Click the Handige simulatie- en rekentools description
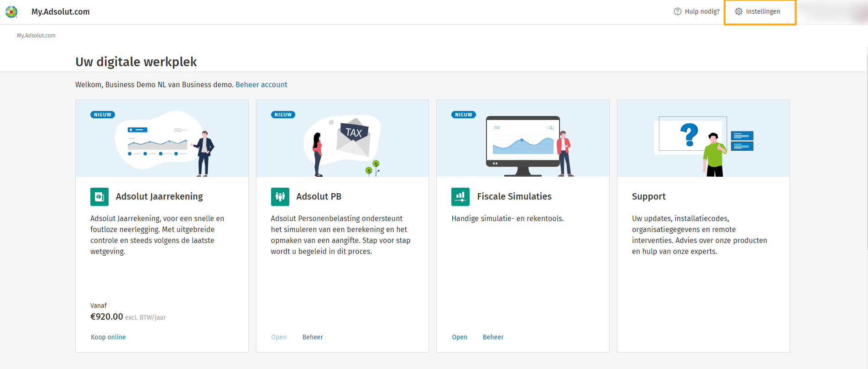The height and width of the screenshot is (369, 868). 507,218
